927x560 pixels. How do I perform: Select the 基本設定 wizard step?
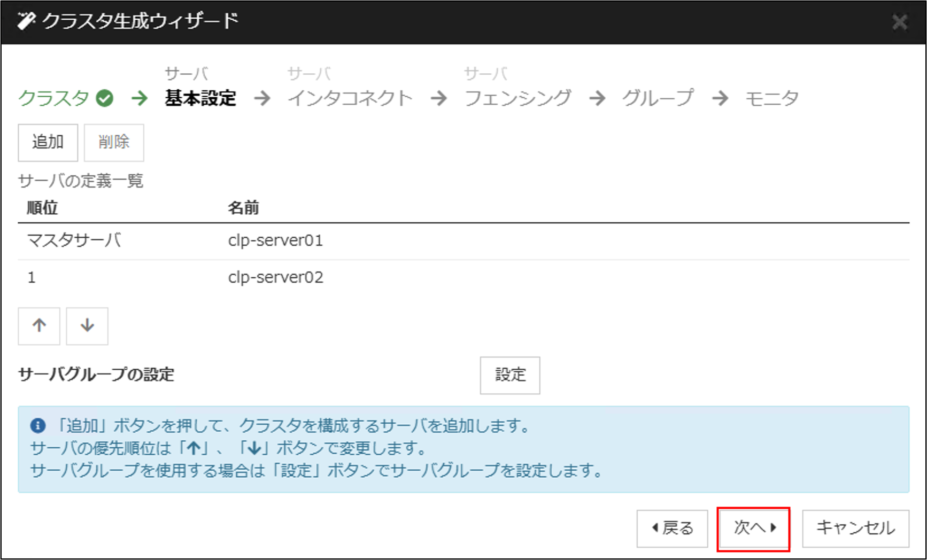pyautogui.click(x=200, y=98)
